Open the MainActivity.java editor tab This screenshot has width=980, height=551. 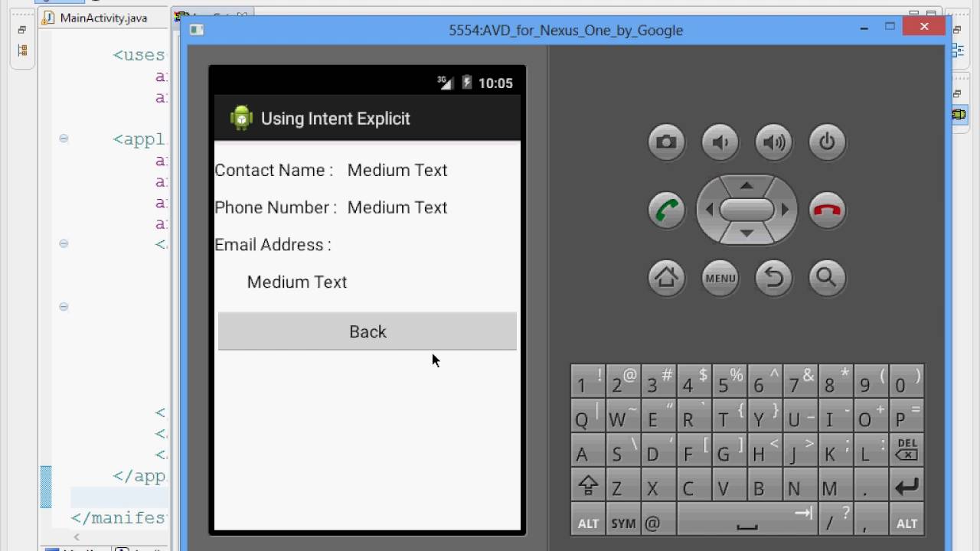tap(103, 18)
